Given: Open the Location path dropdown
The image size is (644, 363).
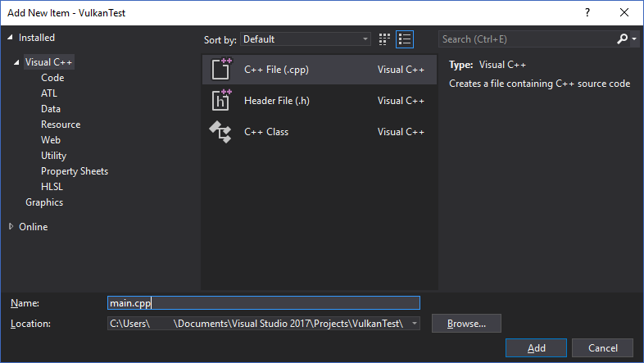Looking at the screenshot, I should pos(413,324).
